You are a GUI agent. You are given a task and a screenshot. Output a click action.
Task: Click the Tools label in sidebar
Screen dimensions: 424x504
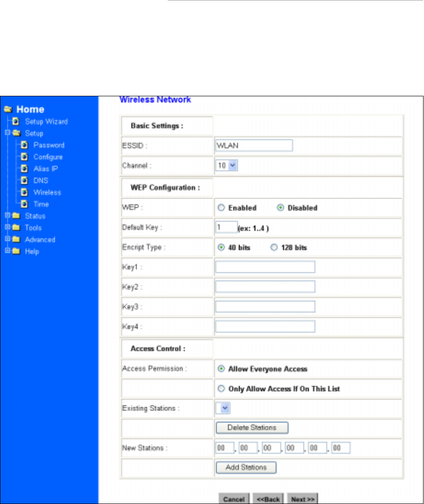tap(34, 228)
